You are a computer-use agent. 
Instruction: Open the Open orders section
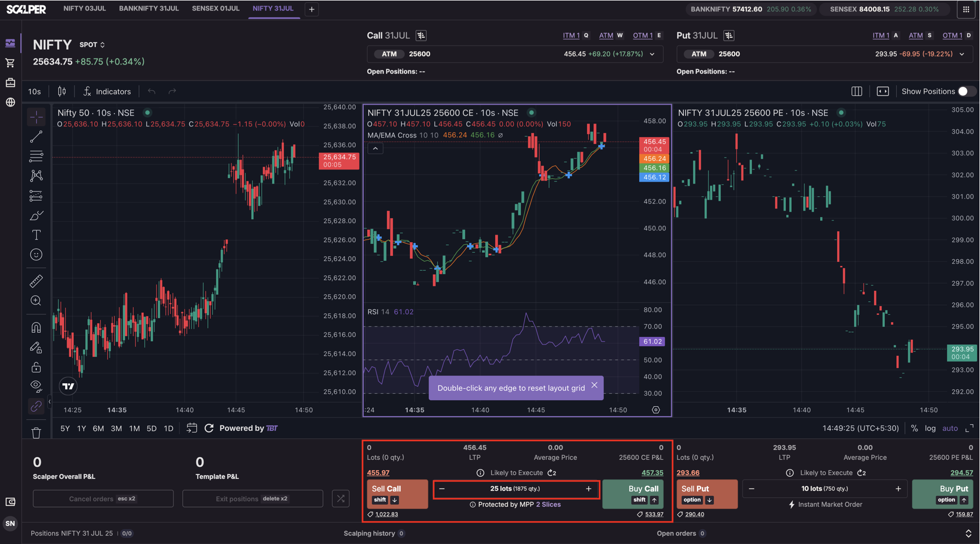[x=681, y=534]
